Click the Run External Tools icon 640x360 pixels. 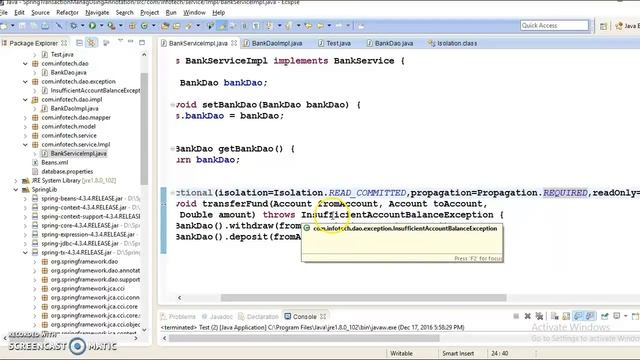pos(111,26)
